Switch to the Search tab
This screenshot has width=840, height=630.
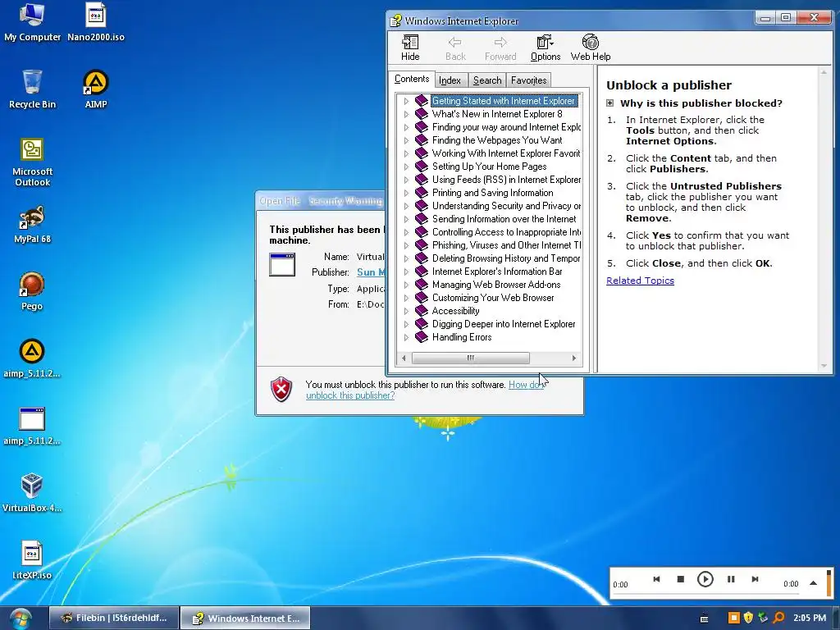point(487,80)
